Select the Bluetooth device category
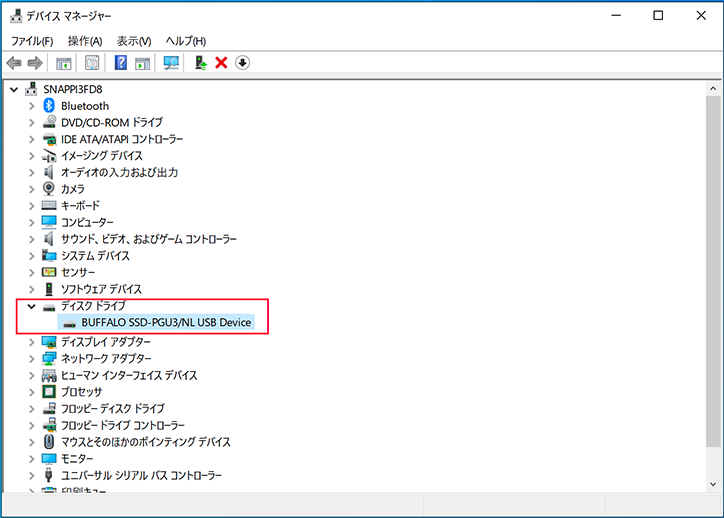 85,106
